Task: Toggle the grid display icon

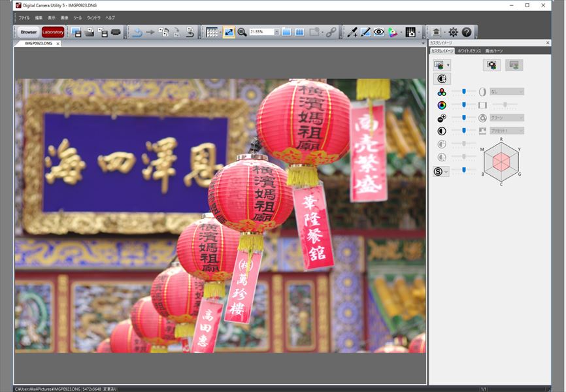Action: click(x=212, y=32)
